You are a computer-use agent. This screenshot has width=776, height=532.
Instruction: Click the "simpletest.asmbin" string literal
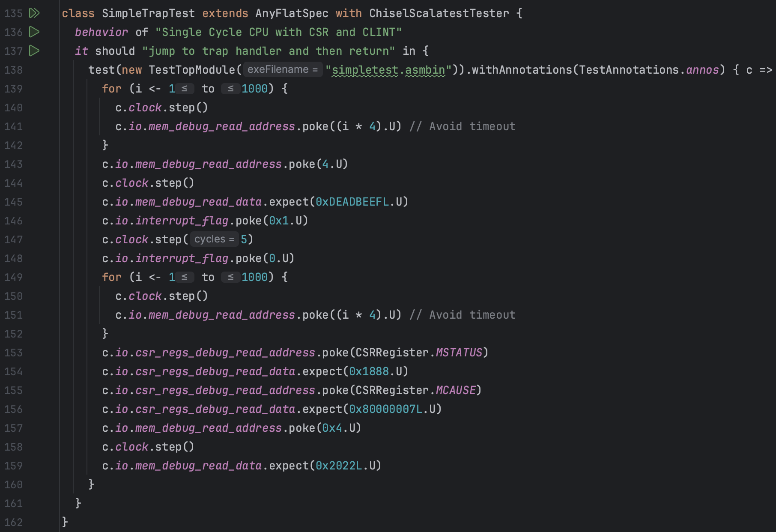coord(388,70)
